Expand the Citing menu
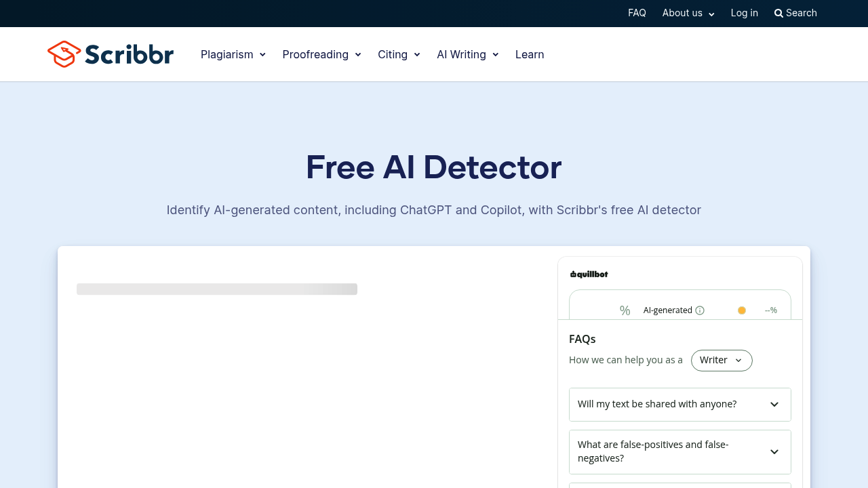Screen dimensions: 868x488 point(399,54)
